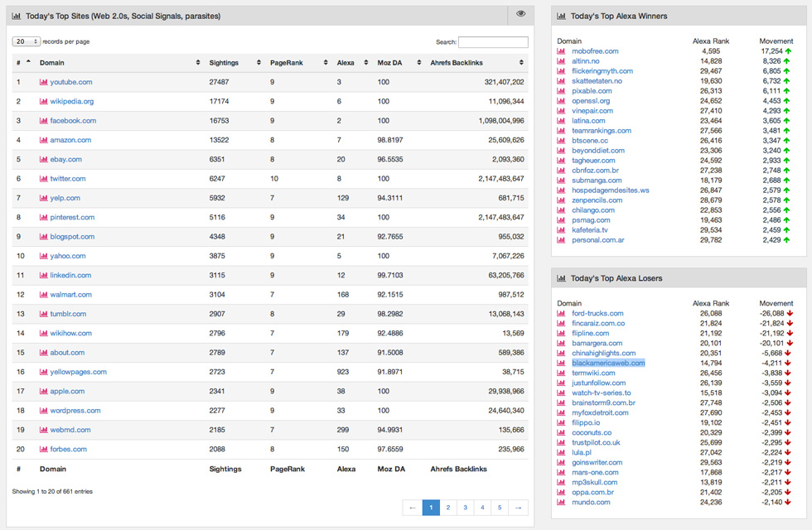Open the wikihow.com domain link
Image resolution: width=812 pixels, height=530 pixels.
click(x=71, y=333)
